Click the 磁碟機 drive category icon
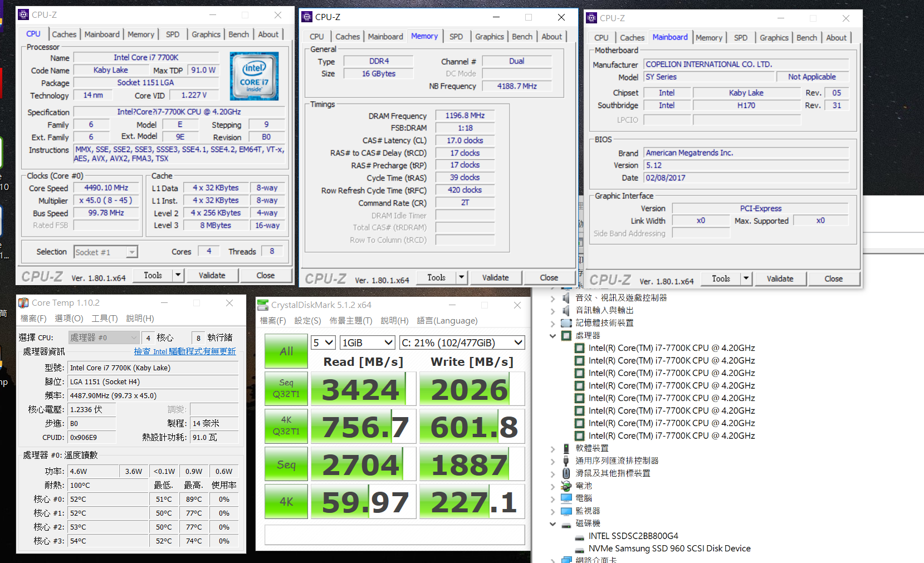This screenshot has width=924, height=563. [x=566, y=524]
